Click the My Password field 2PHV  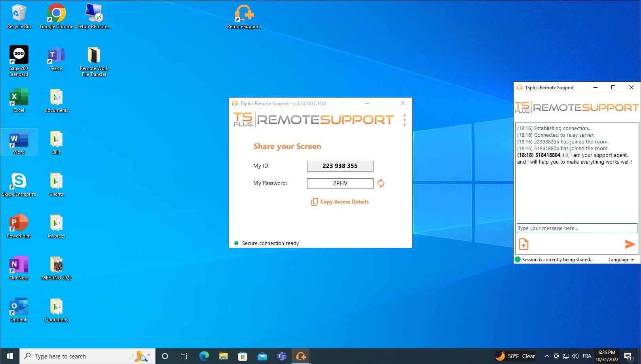[340, 183]
